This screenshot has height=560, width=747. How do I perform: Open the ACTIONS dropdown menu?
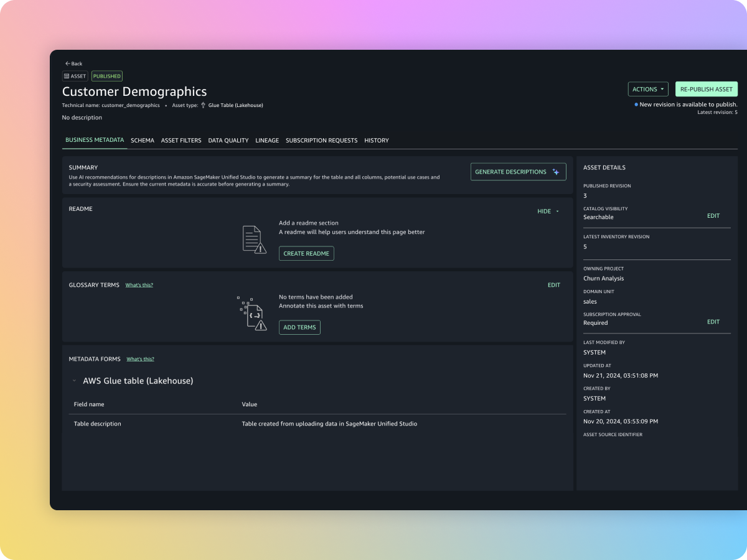coord(648,89)
